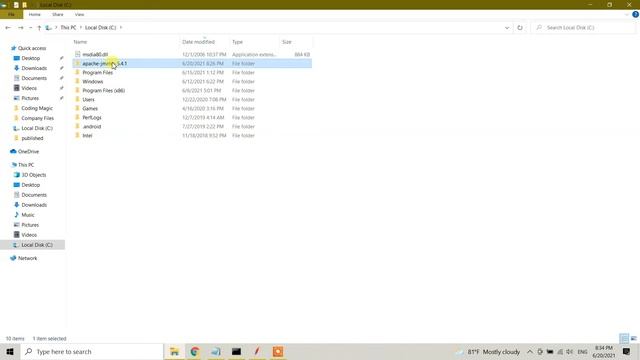Open OneDrive in navigation pane

click(x=28, y=151)
